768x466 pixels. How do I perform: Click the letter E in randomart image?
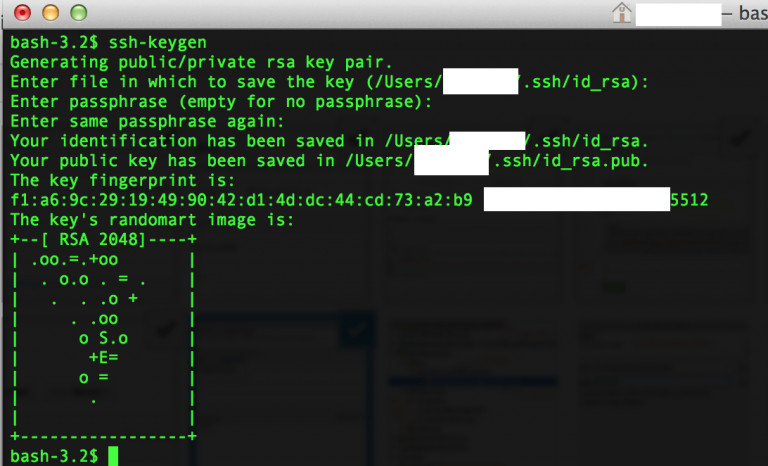pyautogui.click(x=103, y=358)
